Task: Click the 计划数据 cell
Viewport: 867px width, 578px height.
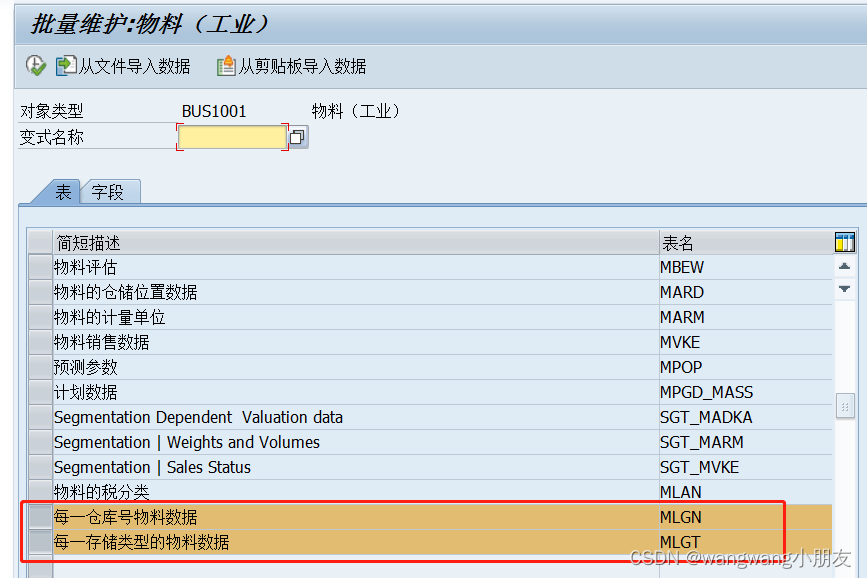Action: (x=356, y=392)
